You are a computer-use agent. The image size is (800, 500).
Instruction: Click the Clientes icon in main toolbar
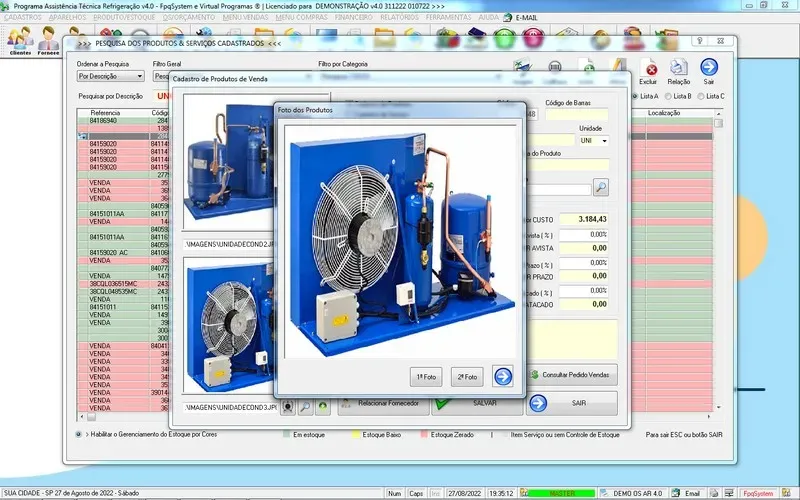pyautogui.click(x=20, y=41)
